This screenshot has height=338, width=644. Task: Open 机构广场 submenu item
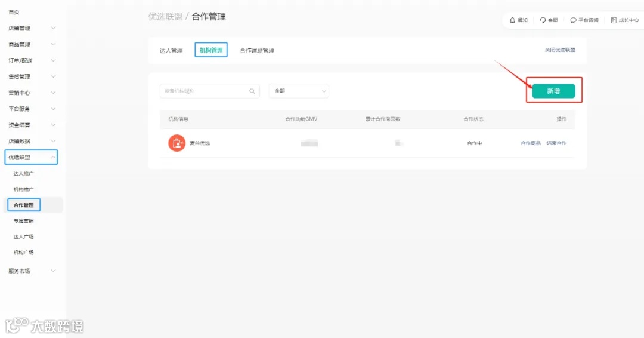pos(23,253)
